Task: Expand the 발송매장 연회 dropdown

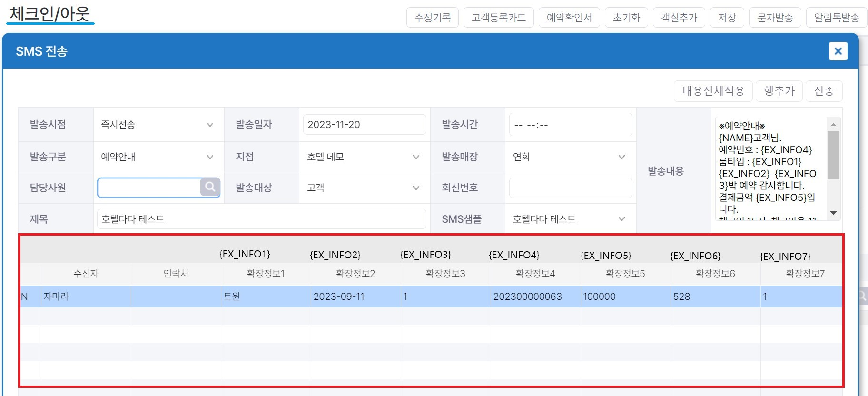Action: click(570, 157)
